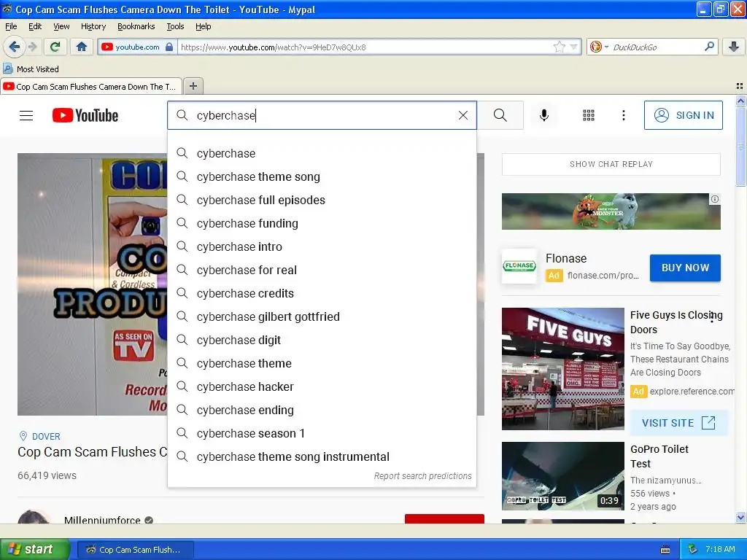Open the Five Guys ad options menu
The height and width of the screenshot is (560, 747).
pyautogui.click(x=712, y=318)
